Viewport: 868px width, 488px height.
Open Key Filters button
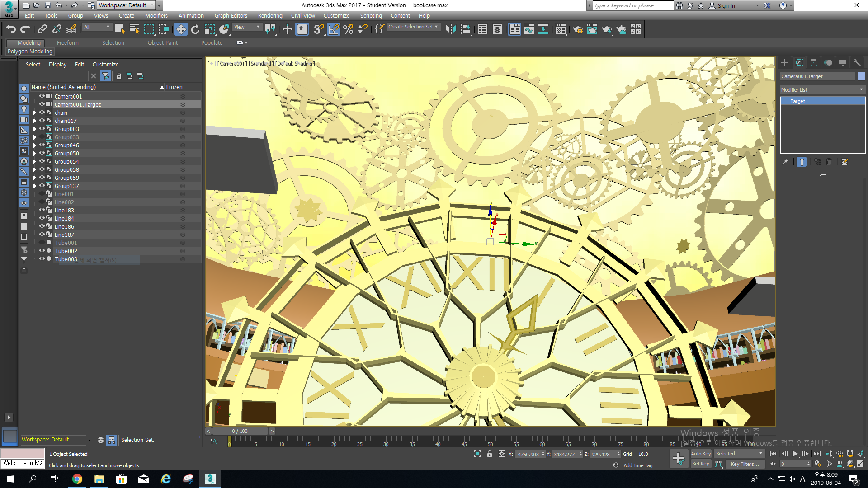click(744, 464)
